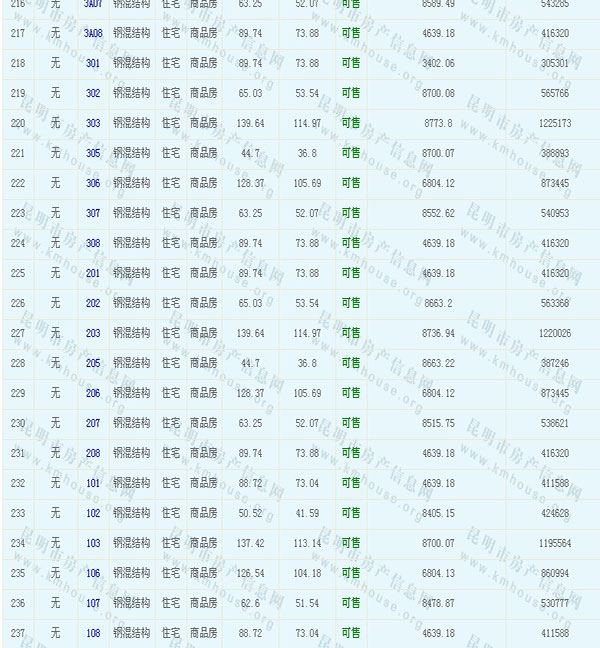This screenshot has width=600, height=648.
Task: Open room 305 link
Action: point(93,153)
